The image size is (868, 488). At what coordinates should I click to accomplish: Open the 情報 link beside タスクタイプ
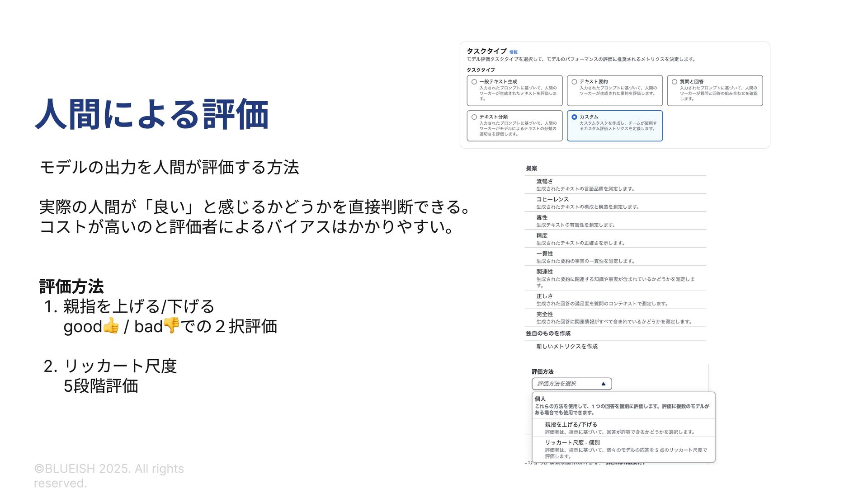point(513,52)
